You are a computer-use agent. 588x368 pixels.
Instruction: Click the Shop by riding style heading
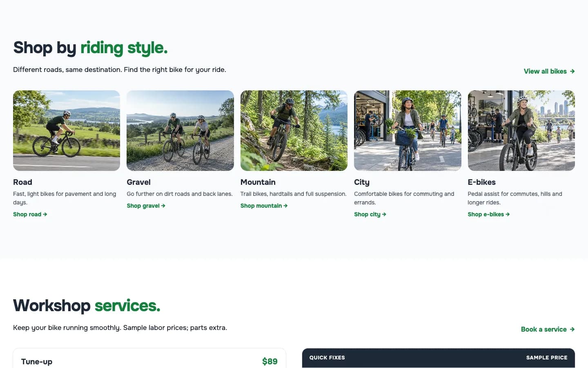pyautogui.click(x=90, y=48)
